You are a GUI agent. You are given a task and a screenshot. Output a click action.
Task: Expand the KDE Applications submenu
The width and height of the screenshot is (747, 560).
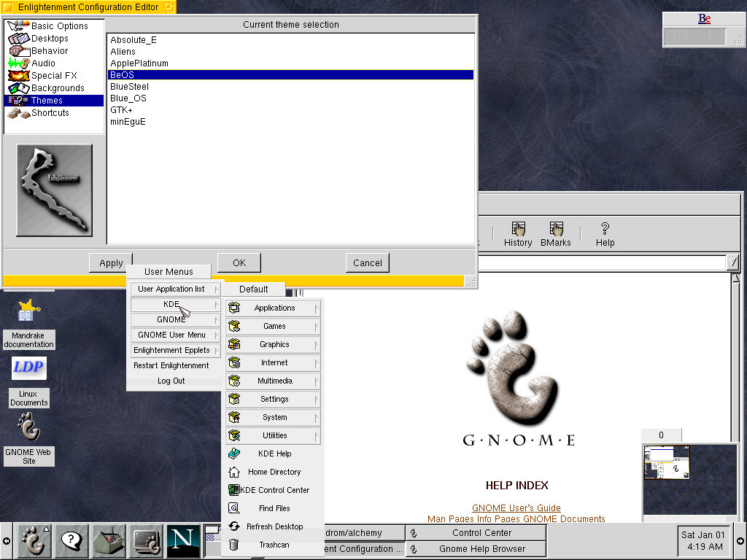[274, 308]
